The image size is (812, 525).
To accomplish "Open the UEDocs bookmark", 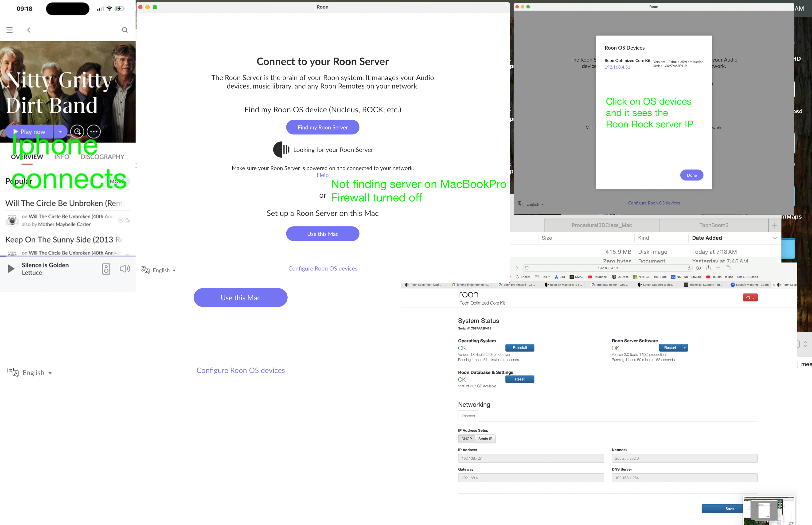I will [620, 277].
